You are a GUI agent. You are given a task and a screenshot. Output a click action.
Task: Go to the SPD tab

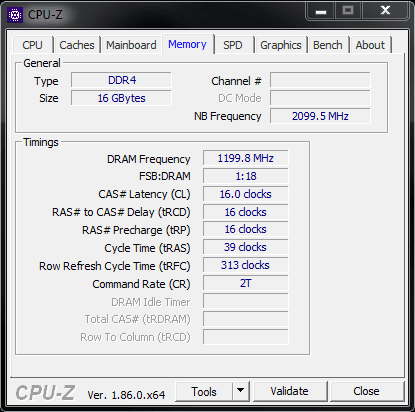[x=233, y=45]
